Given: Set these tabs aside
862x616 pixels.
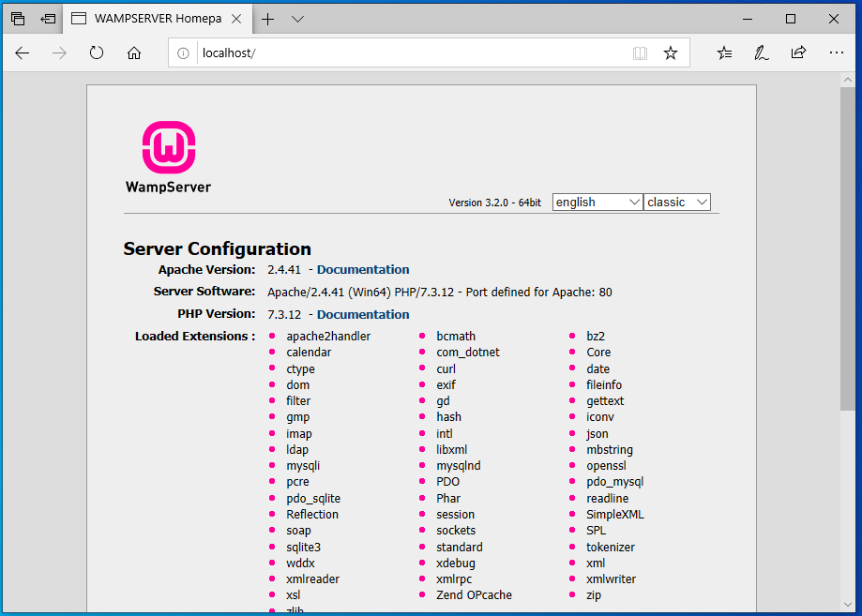Looking at the screenshot, I should tap(48, 19).
